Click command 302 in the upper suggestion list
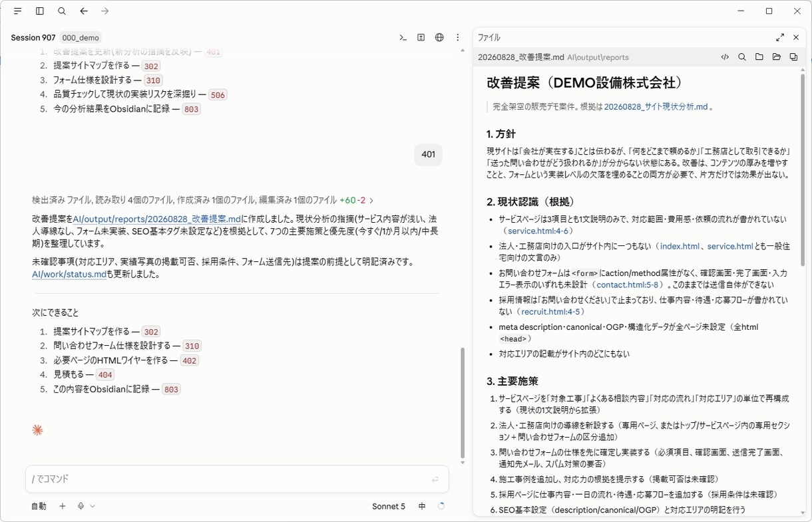This screenshot has width=812, height=522. pos(151,66)
